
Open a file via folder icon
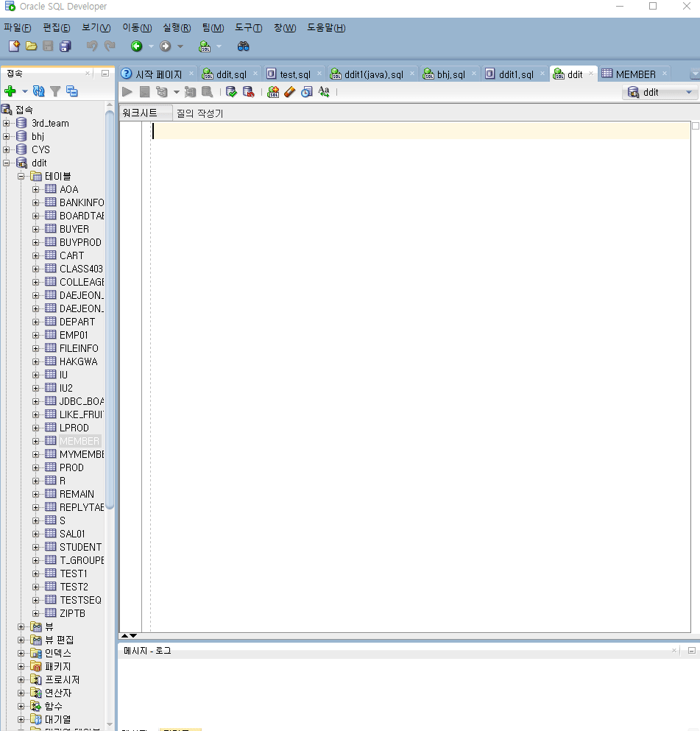[31, 46]
